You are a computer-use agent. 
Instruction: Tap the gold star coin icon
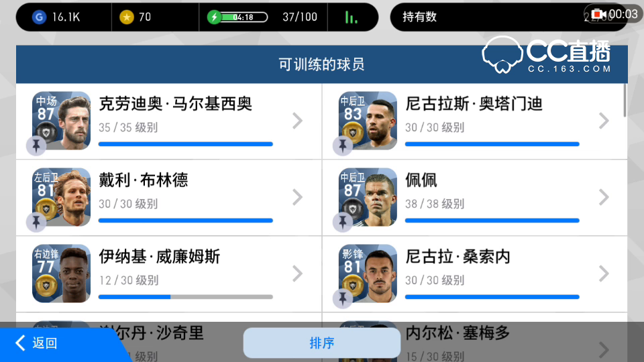point(127,17)
